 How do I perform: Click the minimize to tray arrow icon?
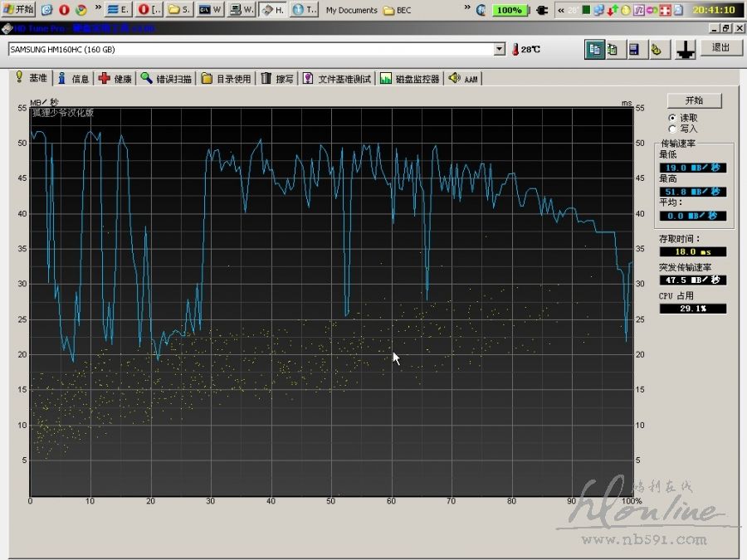tap(685, 50)
